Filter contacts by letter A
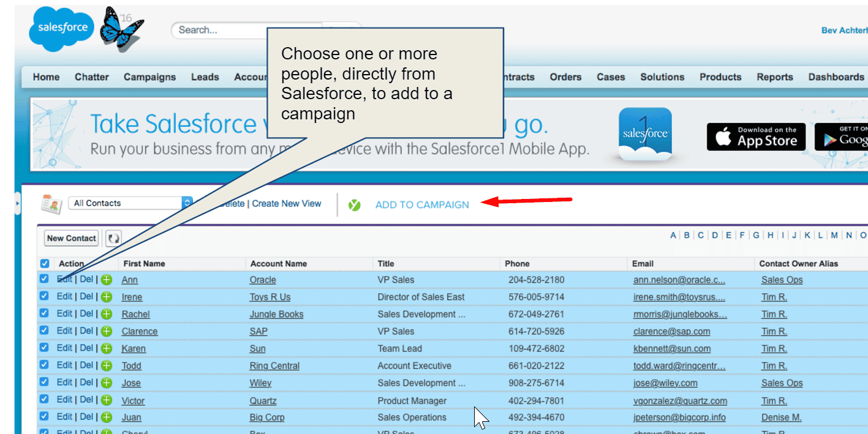 point(673,235)
